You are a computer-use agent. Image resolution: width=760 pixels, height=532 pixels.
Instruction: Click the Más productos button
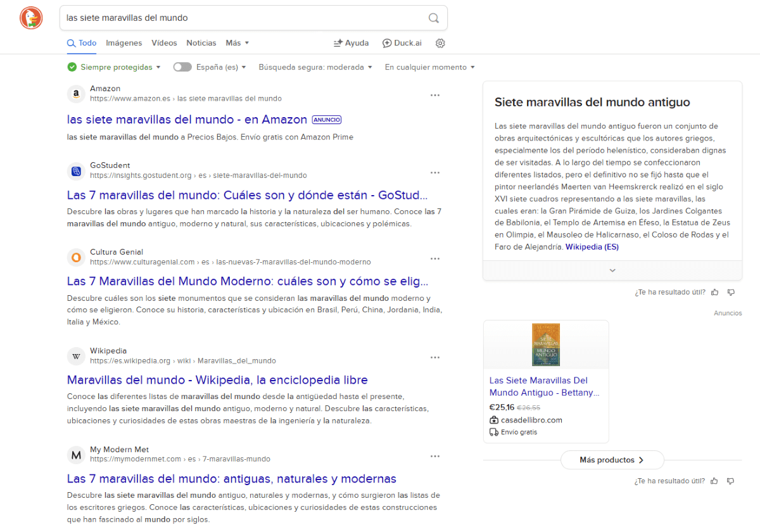coord(612,460)
